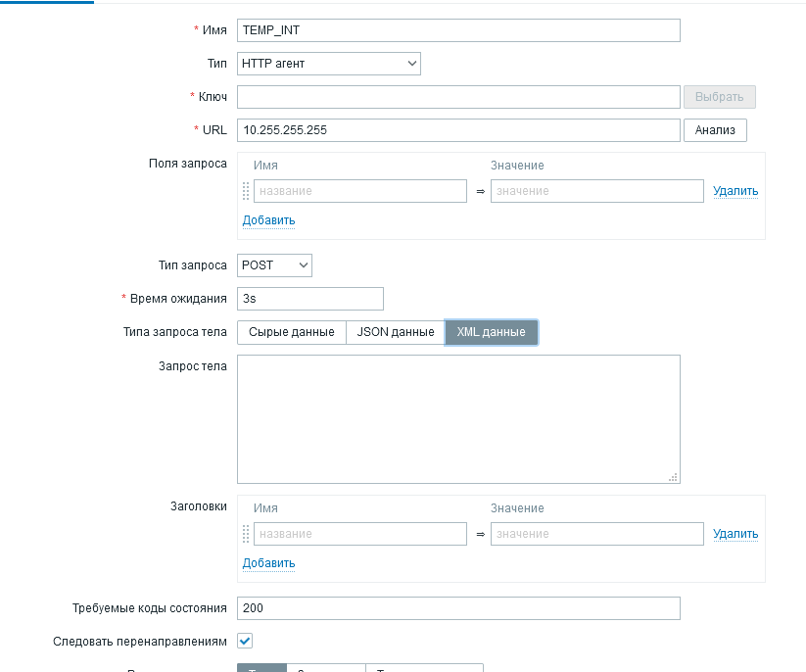806x672 pixels.
Task: Open the Тип запроса POST dropdown
Action: click(274, 264)
